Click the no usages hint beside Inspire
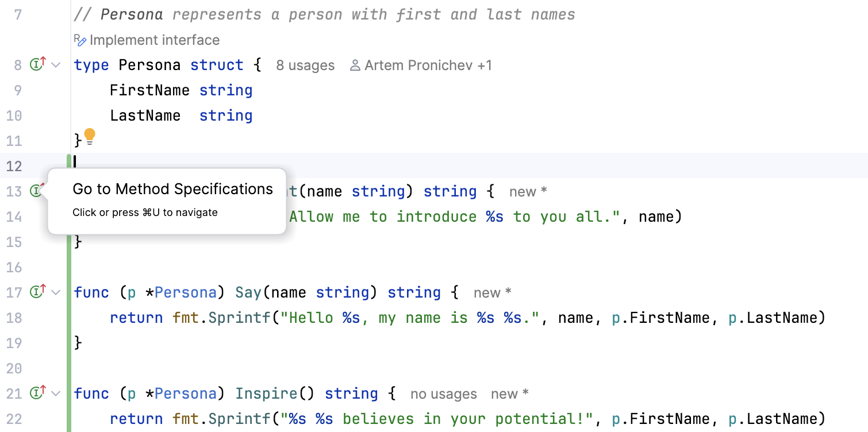The height and width of the screenshot is (432, 868). click(x=443, y=394)
